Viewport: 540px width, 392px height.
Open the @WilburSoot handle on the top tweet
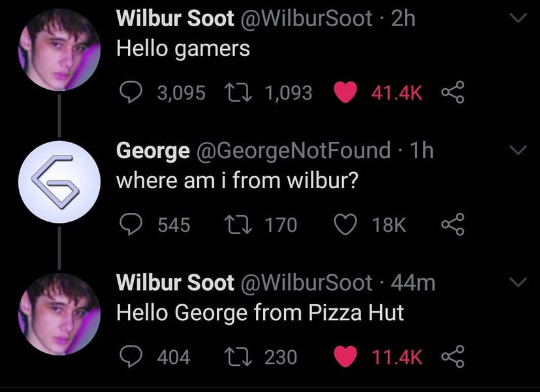click(x=308, y=19)
